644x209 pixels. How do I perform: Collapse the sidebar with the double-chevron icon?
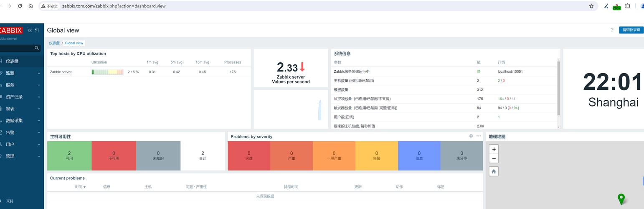[x=30, y=31]
